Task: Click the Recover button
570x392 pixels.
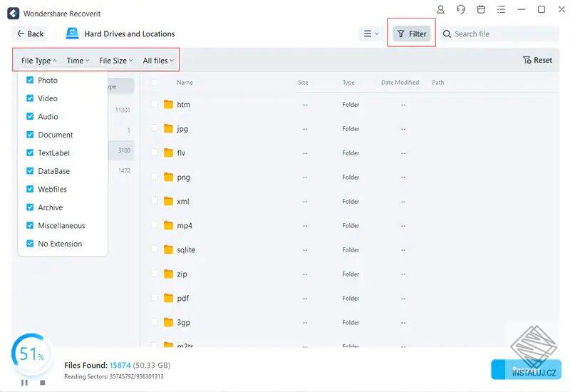Action: tap(526, 369)
